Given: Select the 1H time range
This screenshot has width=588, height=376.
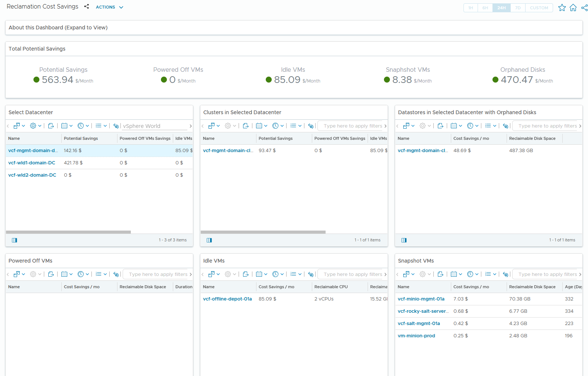Looking at the screenshot, I should tap(471, 8).
